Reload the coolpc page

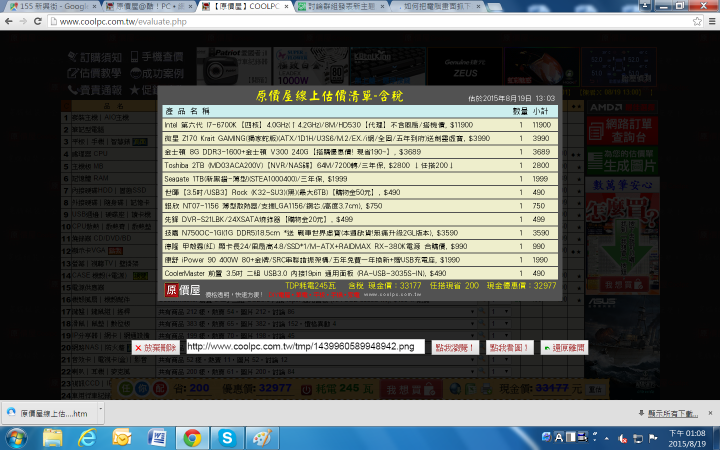(38, 21)
